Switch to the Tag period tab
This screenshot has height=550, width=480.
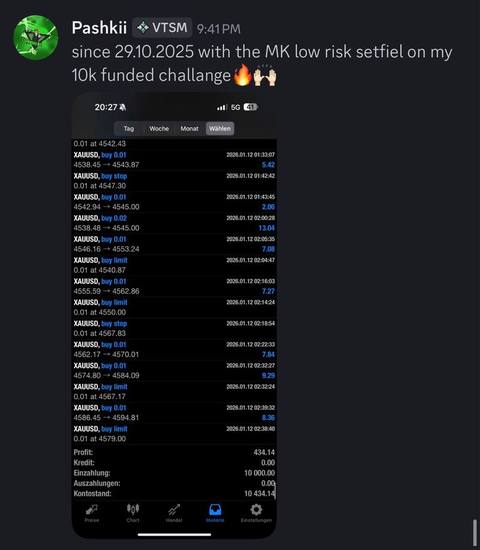129,128
